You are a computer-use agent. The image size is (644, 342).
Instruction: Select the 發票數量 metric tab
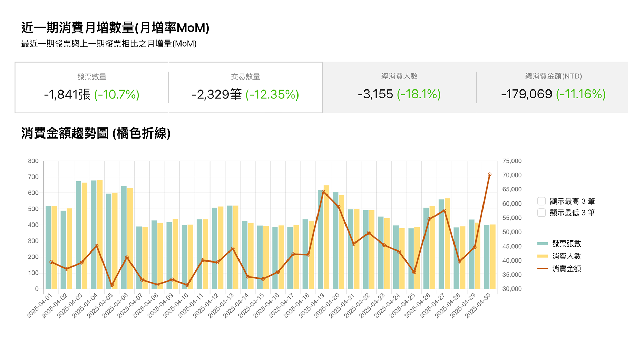tap(92, 87)
